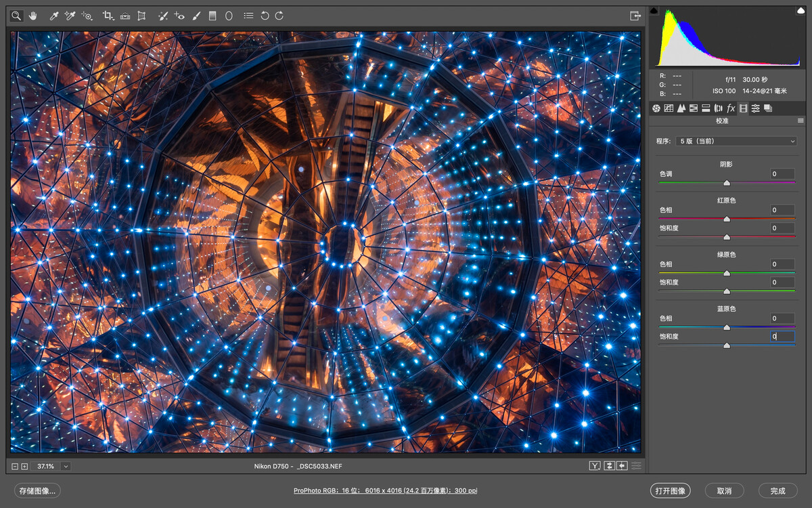Swap before and after settings
The width and height of the screenshot is (812, 508).
click(x=609, y=466)
